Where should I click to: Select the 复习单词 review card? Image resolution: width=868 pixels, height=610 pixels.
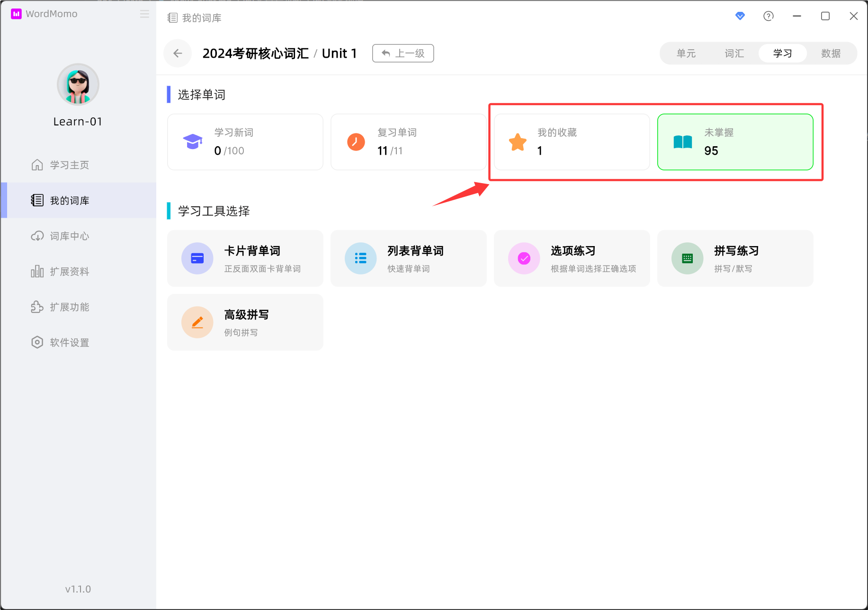click(408, 142)
